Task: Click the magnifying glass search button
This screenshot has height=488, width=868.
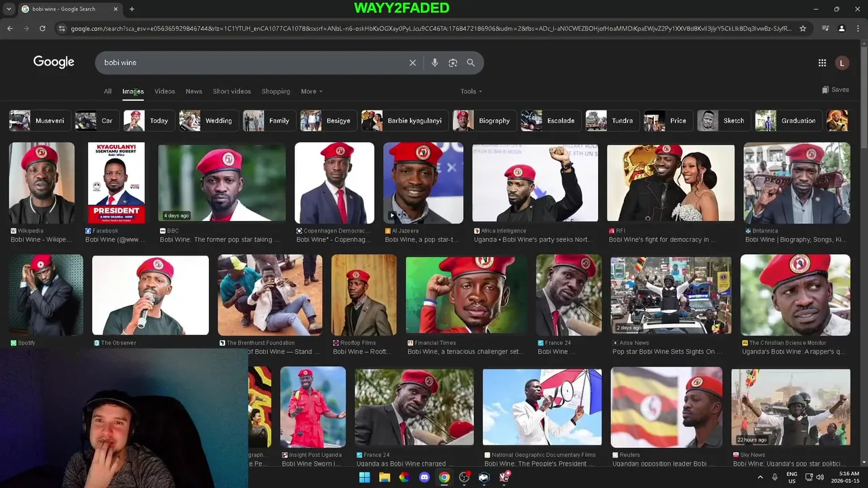Action: 471,62
